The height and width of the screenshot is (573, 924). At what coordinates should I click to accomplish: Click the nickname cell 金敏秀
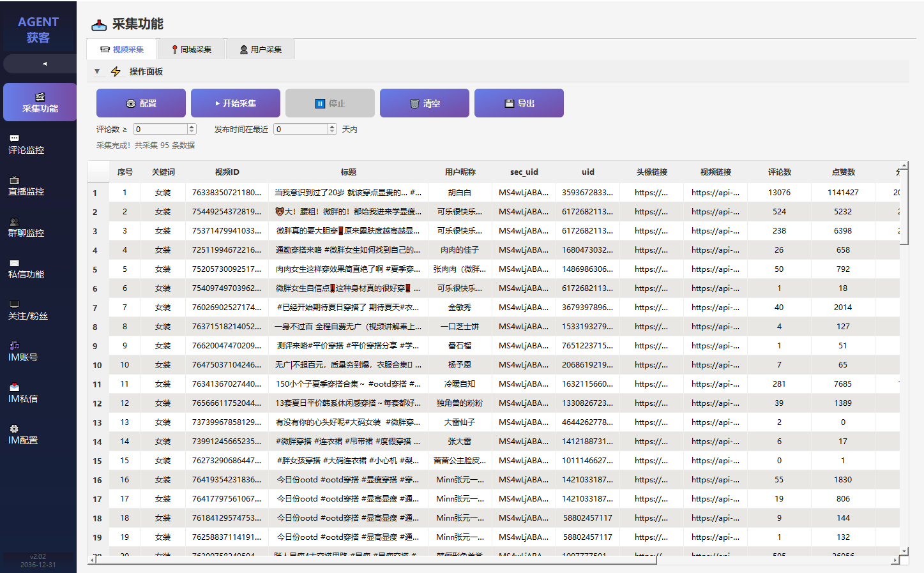(x=460, y=308)
